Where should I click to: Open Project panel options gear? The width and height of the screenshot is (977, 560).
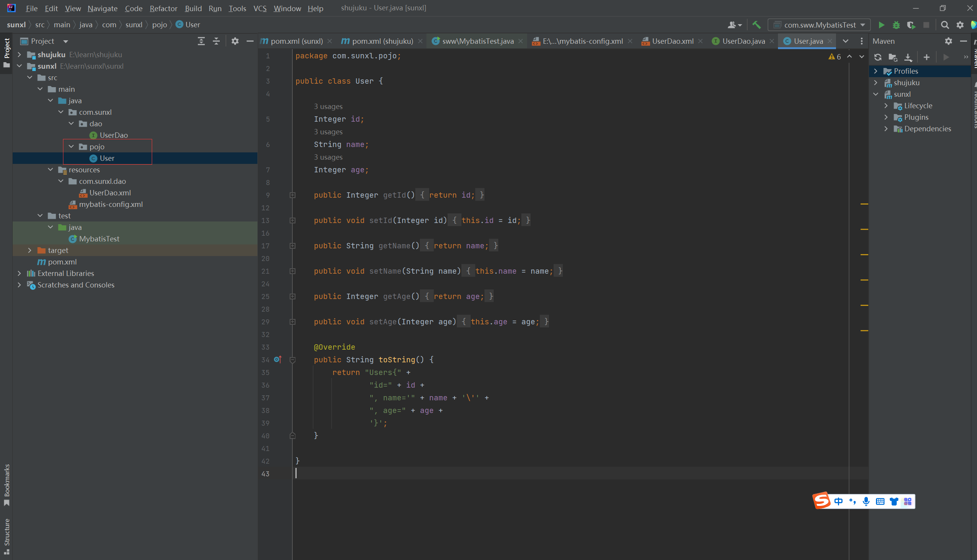coord(235,41)
